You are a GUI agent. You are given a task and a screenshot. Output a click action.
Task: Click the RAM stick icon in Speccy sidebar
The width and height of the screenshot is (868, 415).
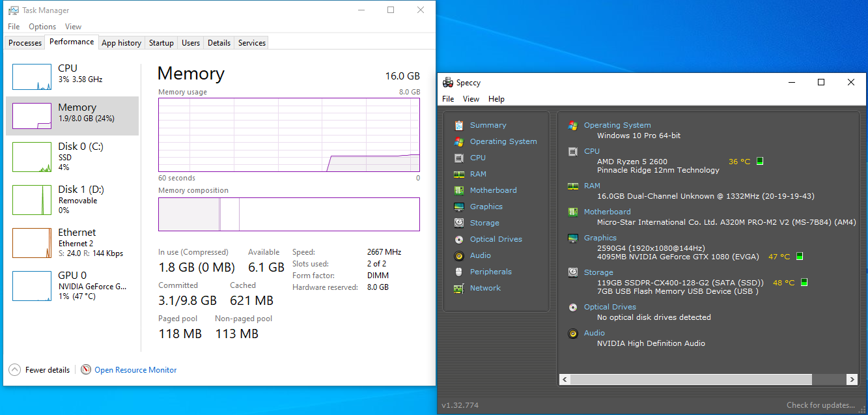pyautogui.click(x=459, y=174)
